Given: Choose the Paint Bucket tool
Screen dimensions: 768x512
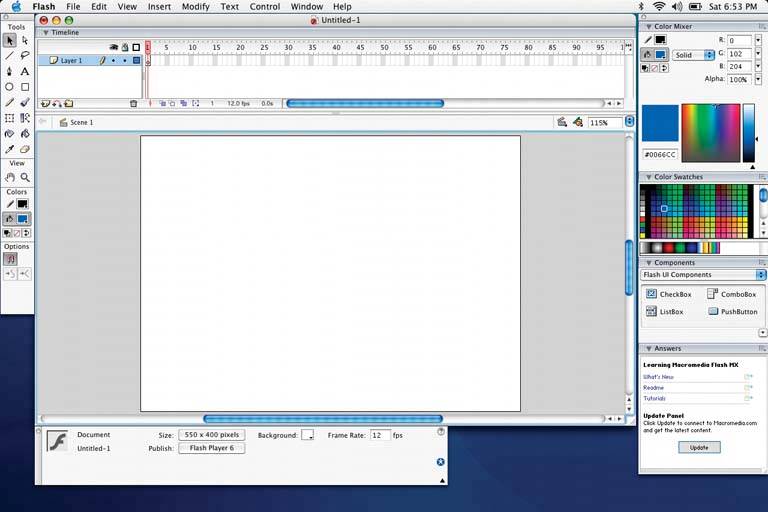Looking at the screenshot, I should click(25, 133).
